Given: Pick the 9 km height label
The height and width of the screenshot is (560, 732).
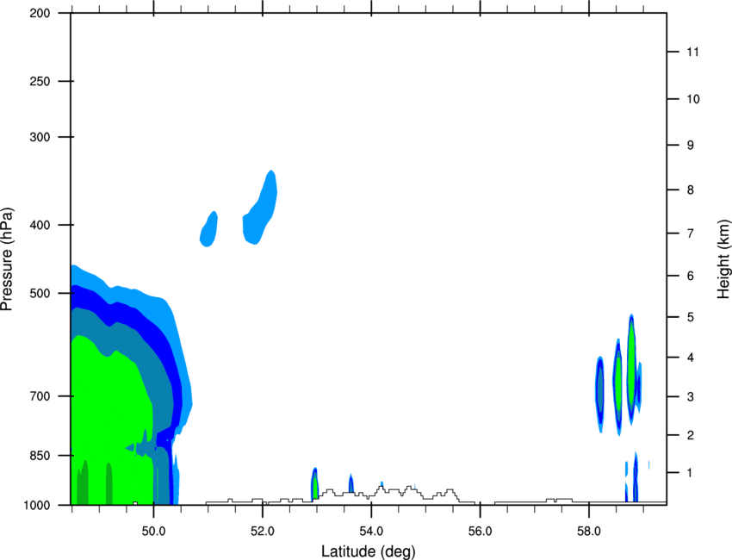Looking at the screenshot, I should (x=691, y=146).
